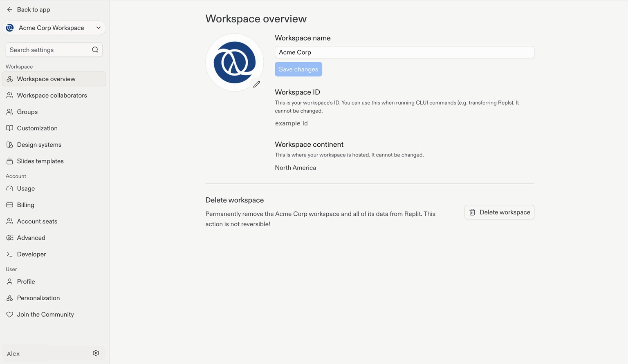Click the Advanced gear icon
The width and height of the screenshot is (628, 364).
(x=10, y=238)
